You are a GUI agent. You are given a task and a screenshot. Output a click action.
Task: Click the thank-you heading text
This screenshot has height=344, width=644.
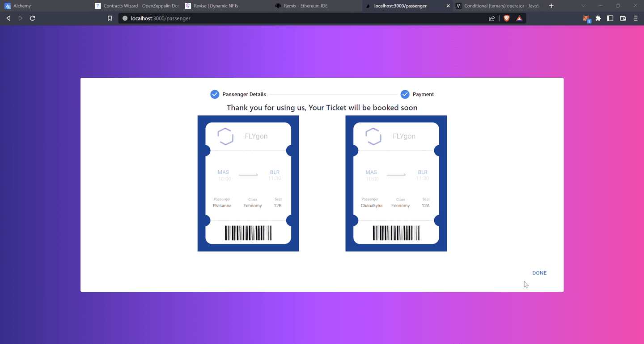pyautogui.click(x=322, y=108)
